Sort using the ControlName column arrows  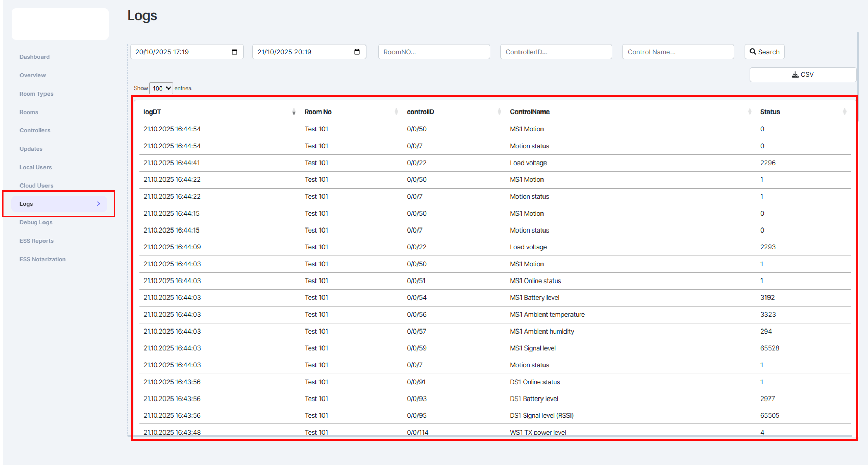tap(749, 112)
